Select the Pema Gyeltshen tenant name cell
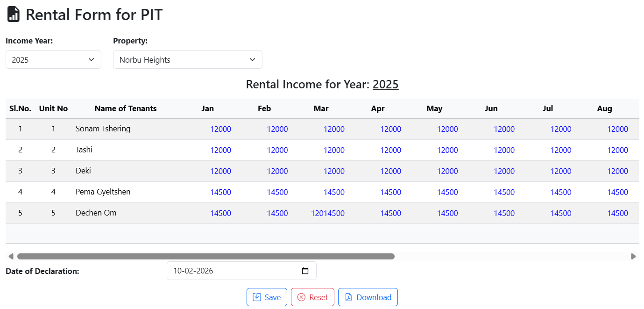Viewport: 644px width, 309px height. click(x=103, y=192)
